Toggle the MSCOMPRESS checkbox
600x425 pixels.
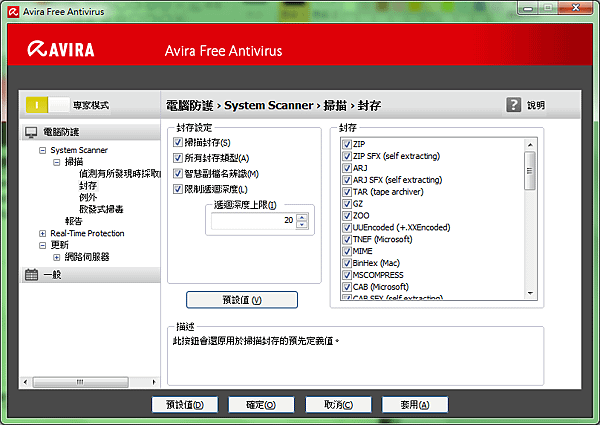[x=347, y=275]
